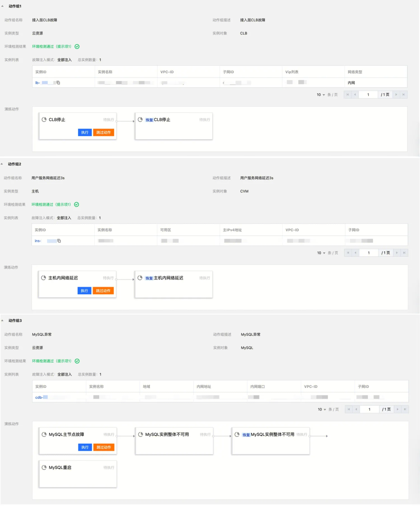Click page number field in CVM table

click(369, 253)
